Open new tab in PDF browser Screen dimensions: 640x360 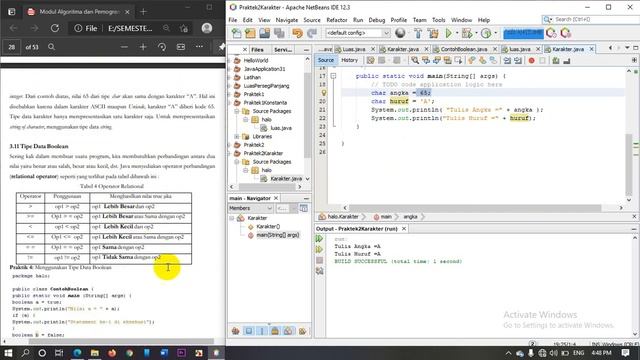click(x=143, y=12)
